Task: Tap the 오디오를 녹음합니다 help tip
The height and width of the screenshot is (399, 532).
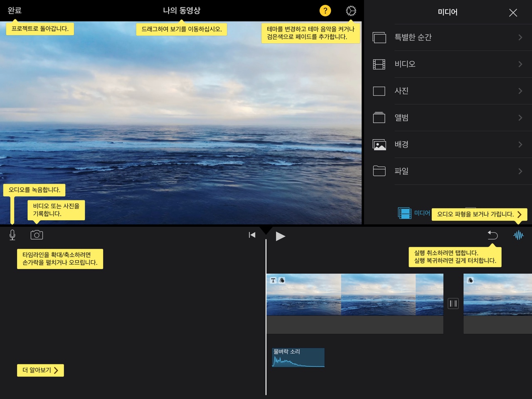Action: (x=34, y=190)
